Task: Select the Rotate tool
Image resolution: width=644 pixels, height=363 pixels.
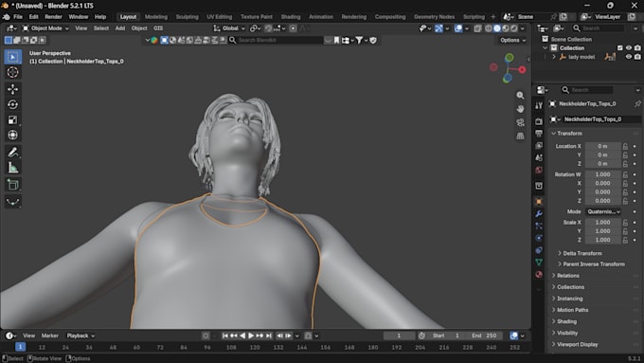Action: tap(12, 104)
